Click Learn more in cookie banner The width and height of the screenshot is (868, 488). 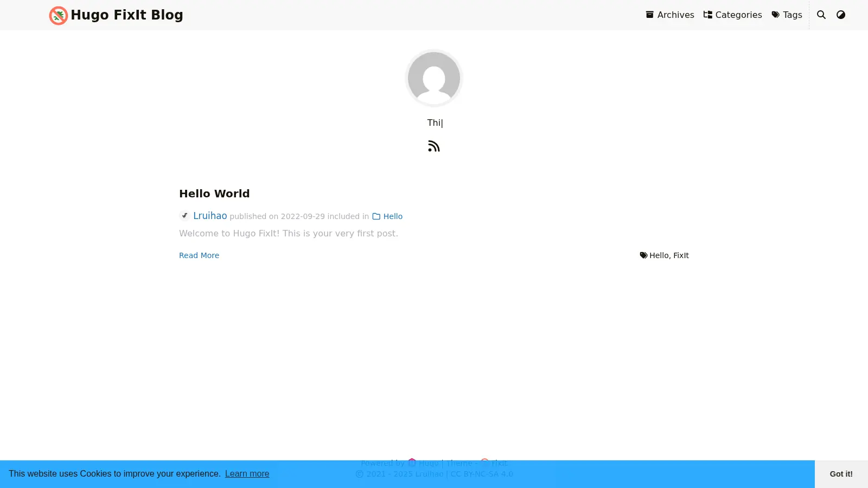[247, 474]
